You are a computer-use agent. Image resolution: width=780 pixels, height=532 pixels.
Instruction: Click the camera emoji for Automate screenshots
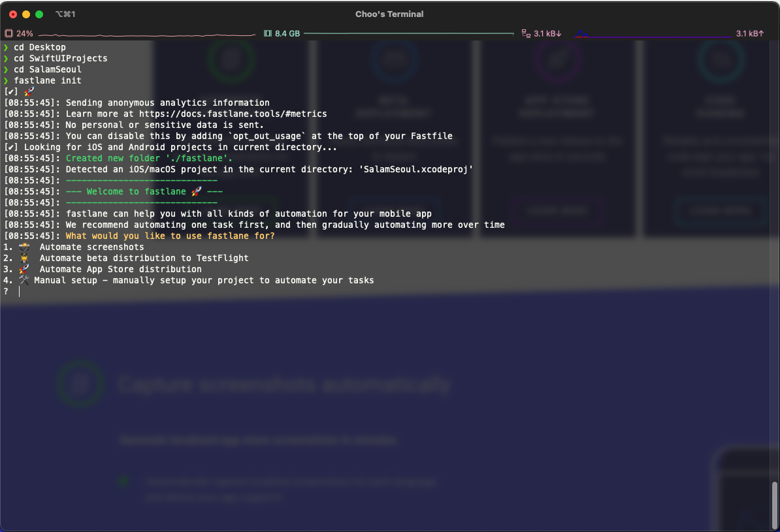(24, 247)
